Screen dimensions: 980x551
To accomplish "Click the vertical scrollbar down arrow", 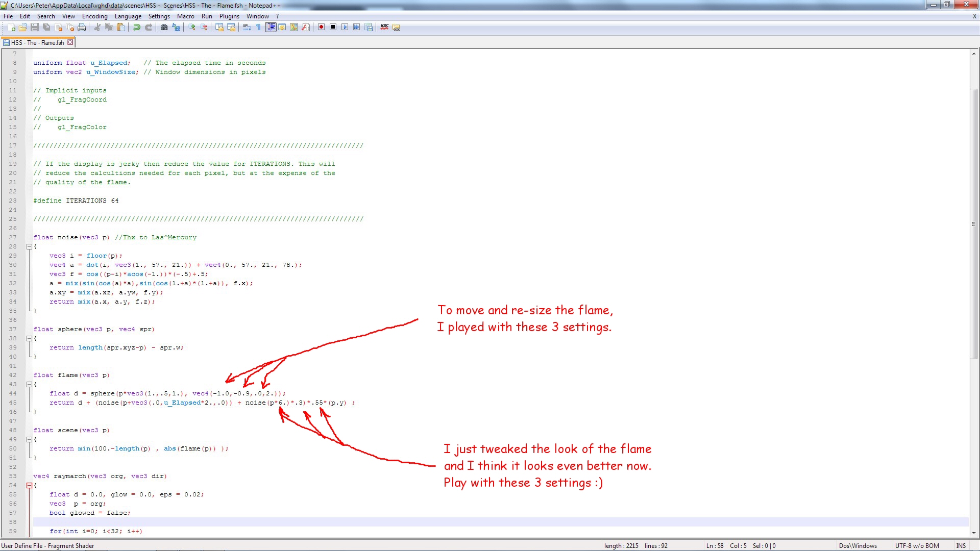I will coord(973,533).
